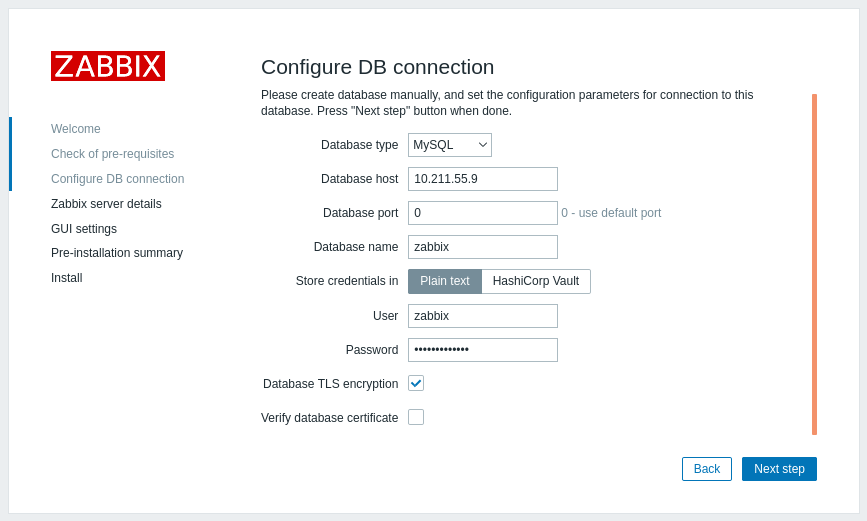The image size is (867, 521).
Task: Click Pre-installation summary step
Action: 117,253
